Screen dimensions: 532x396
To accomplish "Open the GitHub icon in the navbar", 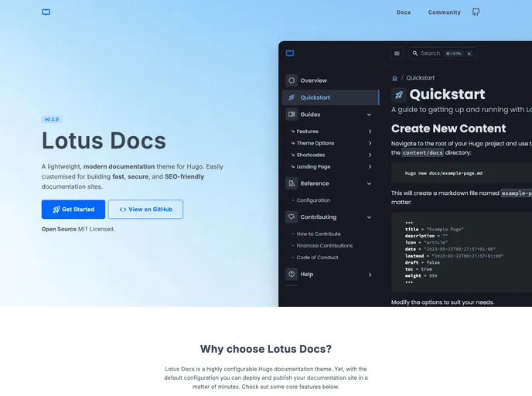I will pyautogui.click(x=476, y=12).
